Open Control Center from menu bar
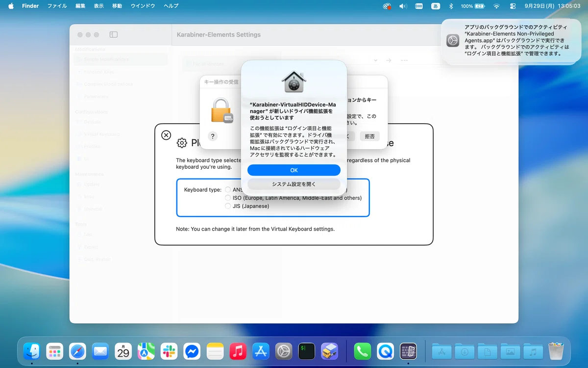The image size is (588, 368). (513, 6)
